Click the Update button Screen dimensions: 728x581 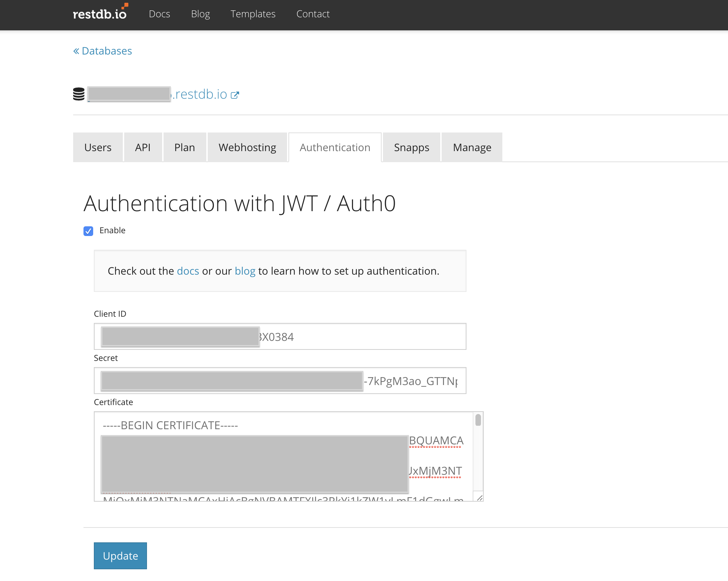(x=120, y=556)
